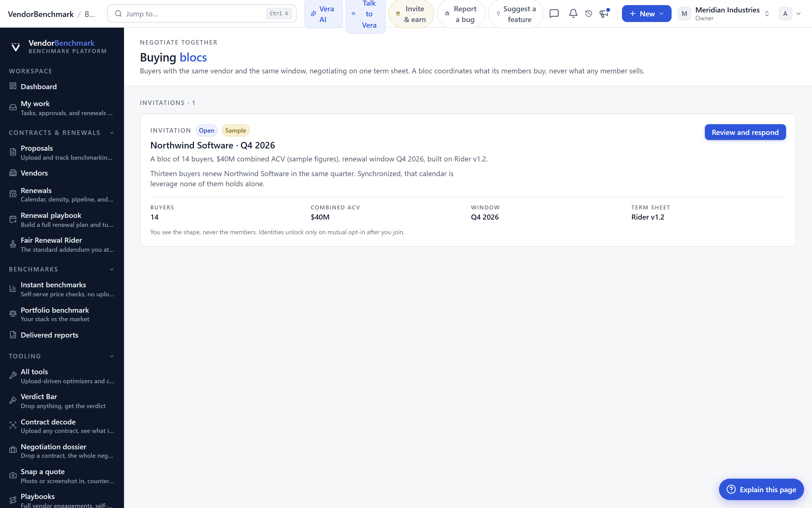Click the Renewal playbook icon
The height and width of the screenshot is (508, 812).
[x=13, y=219]
